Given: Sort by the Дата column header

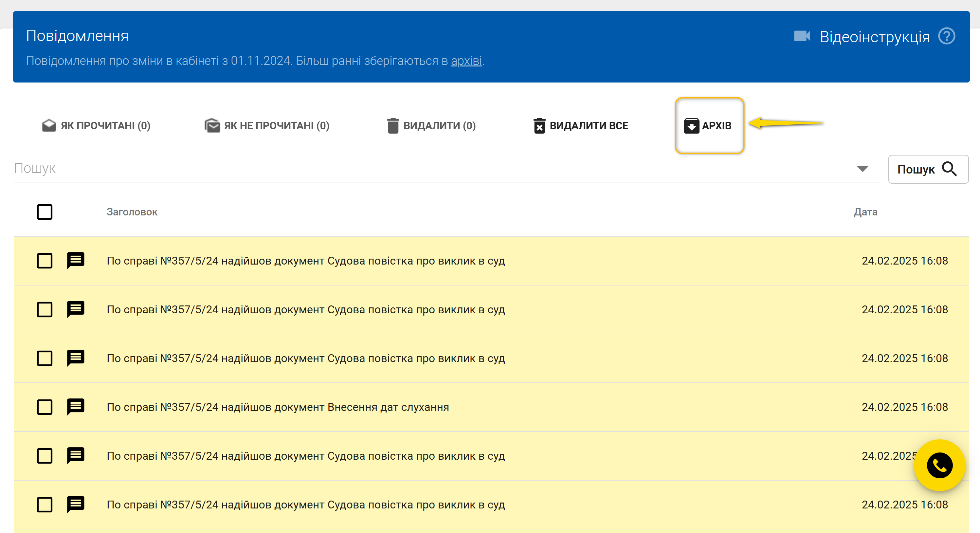Looking at the screenshot, I should 865,212.
